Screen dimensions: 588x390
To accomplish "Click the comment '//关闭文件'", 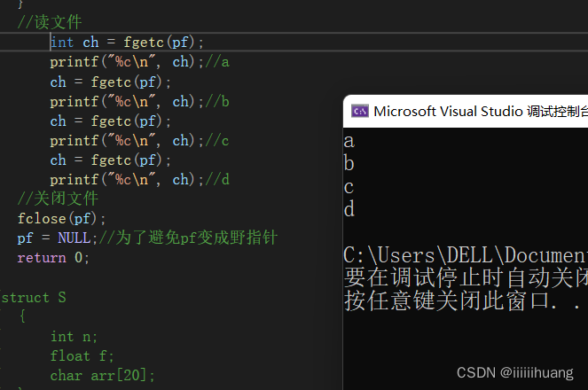I will click(58, 199).
